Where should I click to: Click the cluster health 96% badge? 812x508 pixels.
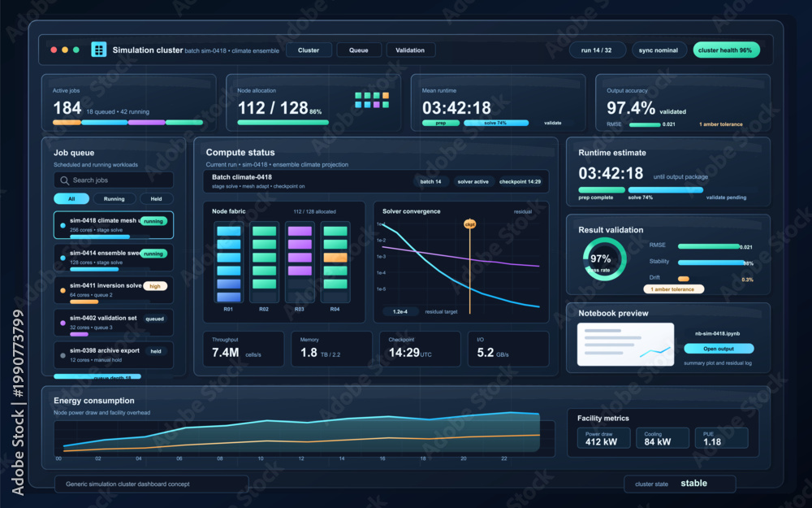[x=725, y=50]
